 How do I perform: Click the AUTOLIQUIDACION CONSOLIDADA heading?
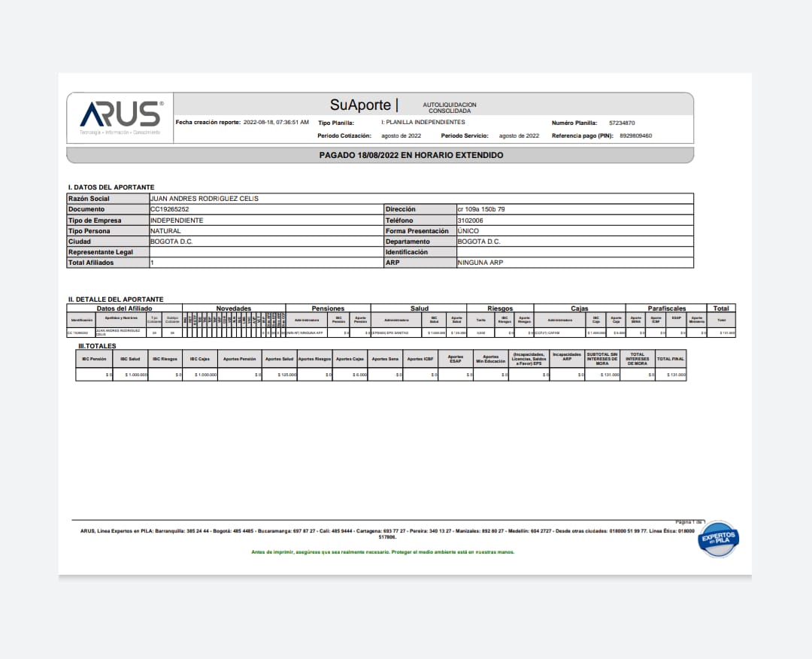450,108
